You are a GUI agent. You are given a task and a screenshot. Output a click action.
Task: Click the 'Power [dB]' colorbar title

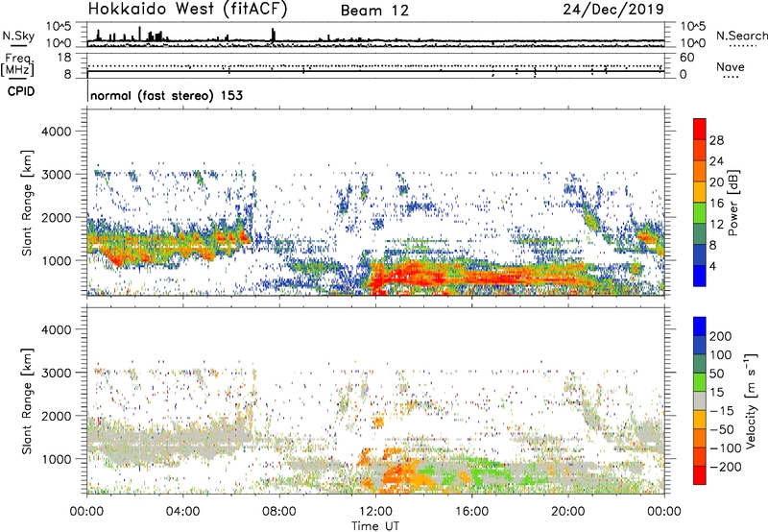coord(732,203)
